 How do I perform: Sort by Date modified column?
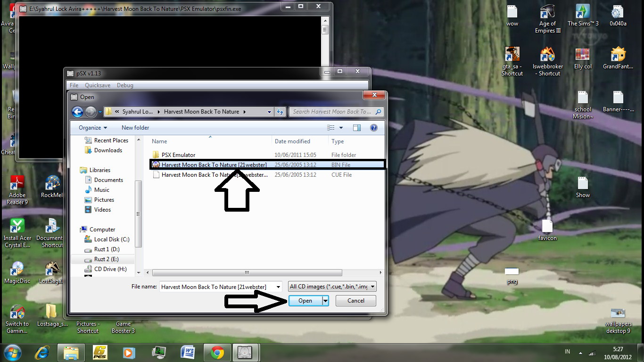(292, 141)
